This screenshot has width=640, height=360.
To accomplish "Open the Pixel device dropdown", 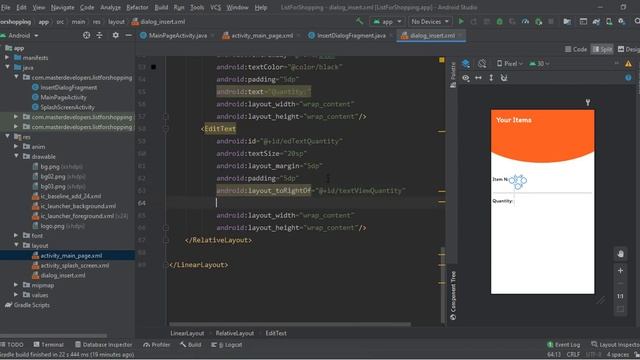I will pos(510,63).
